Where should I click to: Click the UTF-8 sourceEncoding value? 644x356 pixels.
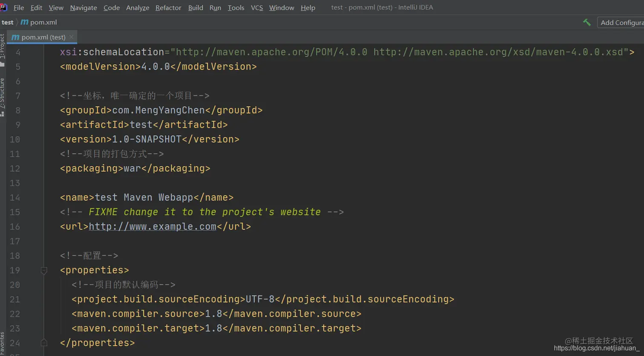260,299
